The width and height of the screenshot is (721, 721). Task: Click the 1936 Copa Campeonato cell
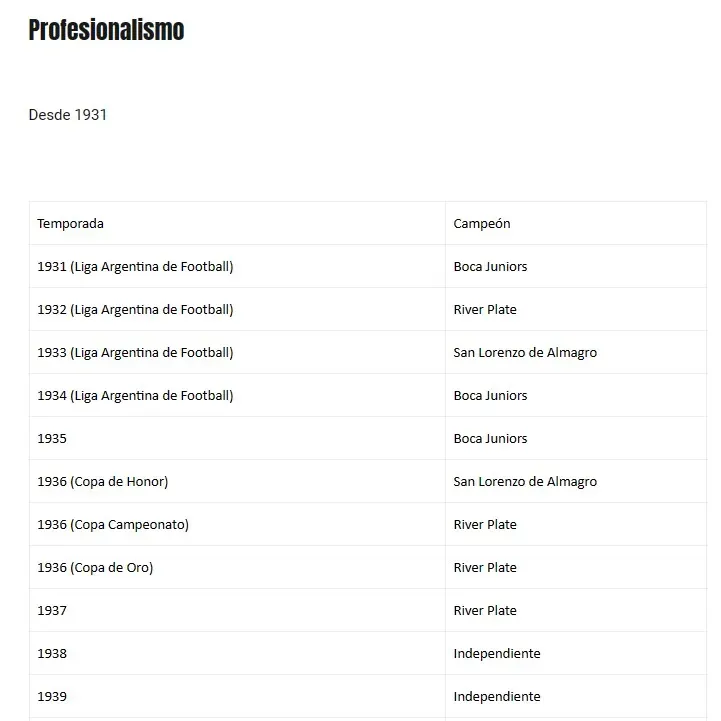113,525
